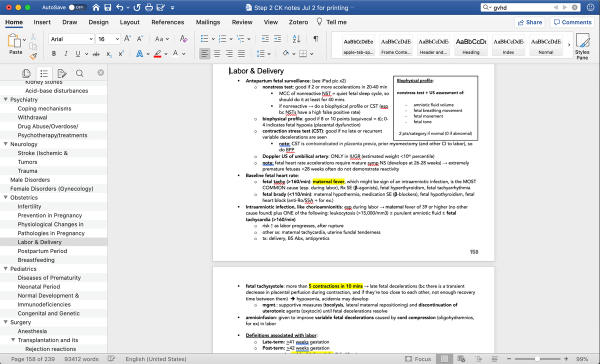Viewport: 600px width, 364px height.
Task: Toggle strikethrough formatting
Action: point(95,53)
